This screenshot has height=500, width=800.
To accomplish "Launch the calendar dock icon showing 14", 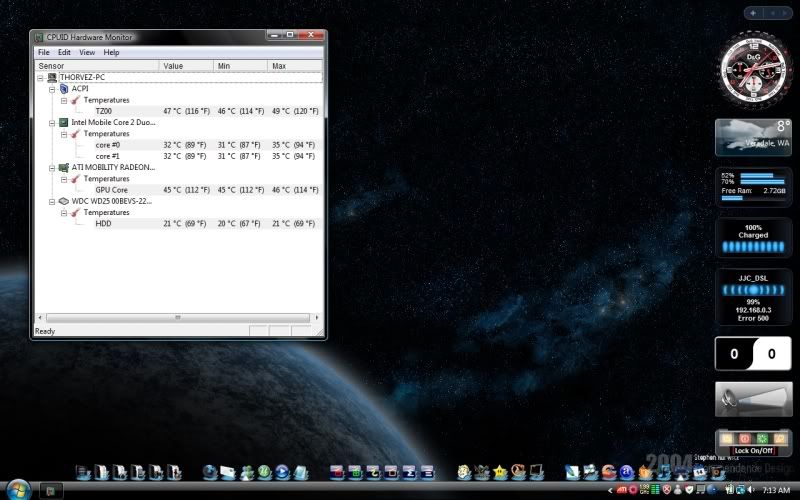I will [699, 472].
